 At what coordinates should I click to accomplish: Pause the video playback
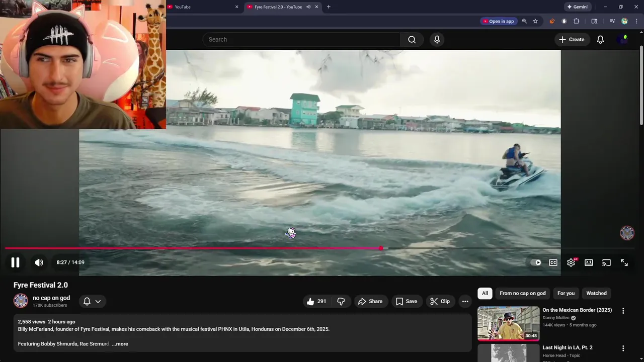click(15, 262)
